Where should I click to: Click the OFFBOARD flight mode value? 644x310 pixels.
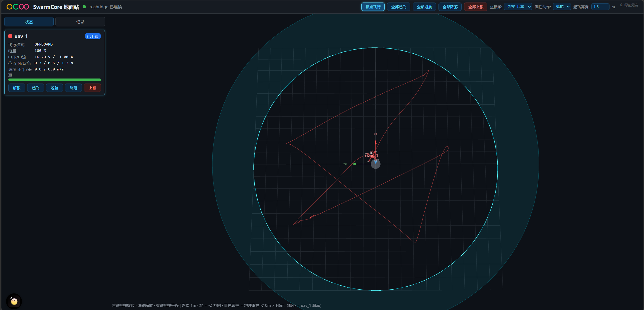(44, 44)
